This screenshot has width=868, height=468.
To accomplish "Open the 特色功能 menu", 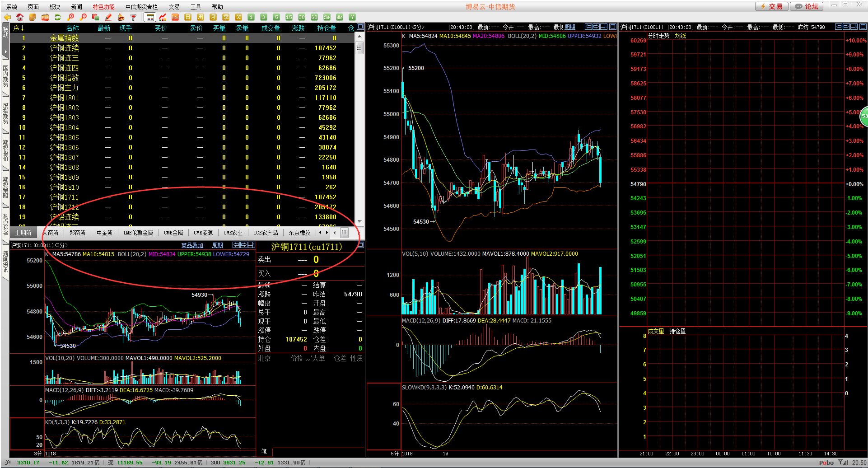I will (x=103, y=7).
